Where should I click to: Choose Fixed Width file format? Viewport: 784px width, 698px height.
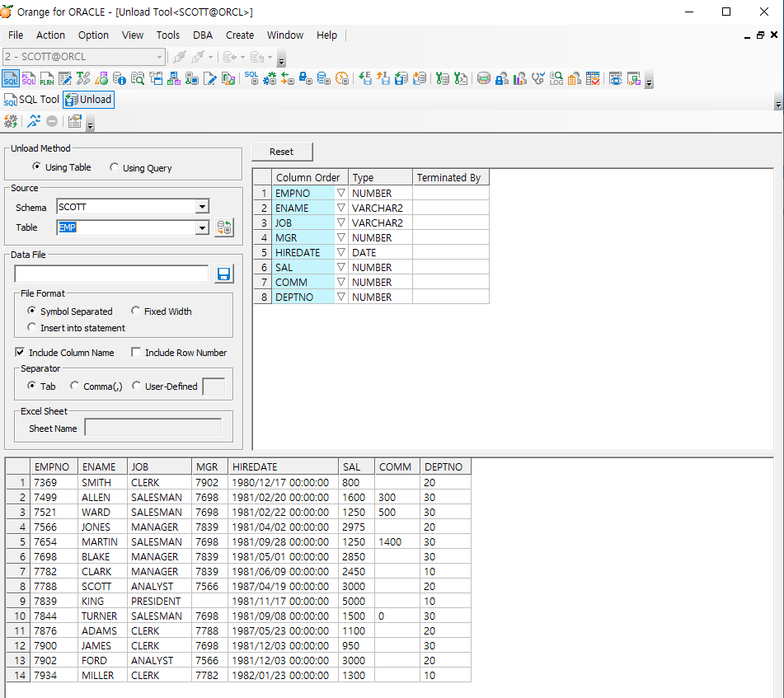(x=135, y=311)
